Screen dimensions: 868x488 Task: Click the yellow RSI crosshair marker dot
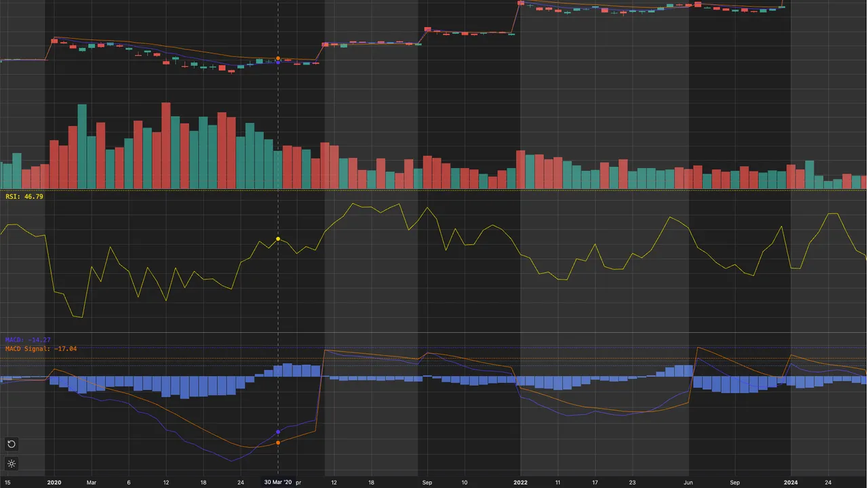coord(278,239)
